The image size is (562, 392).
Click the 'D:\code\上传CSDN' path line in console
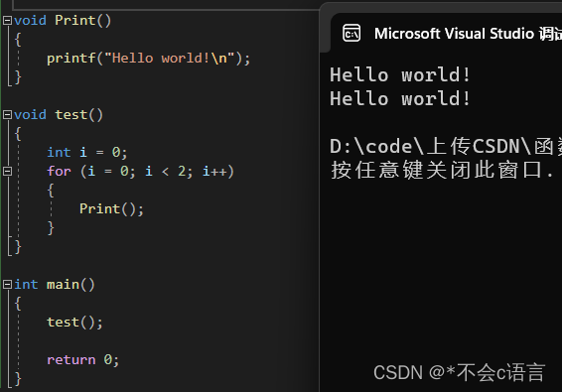pos(446,147)
